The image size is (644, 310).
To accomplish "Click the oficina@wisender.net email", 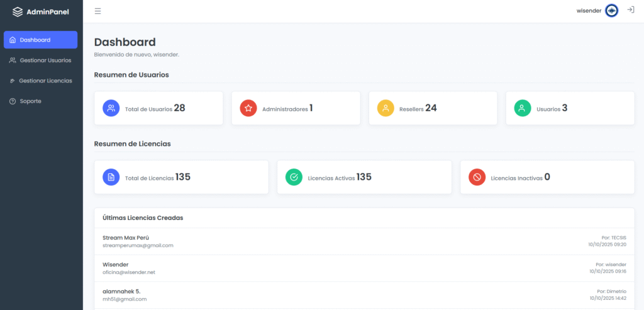I will [129, 272].
